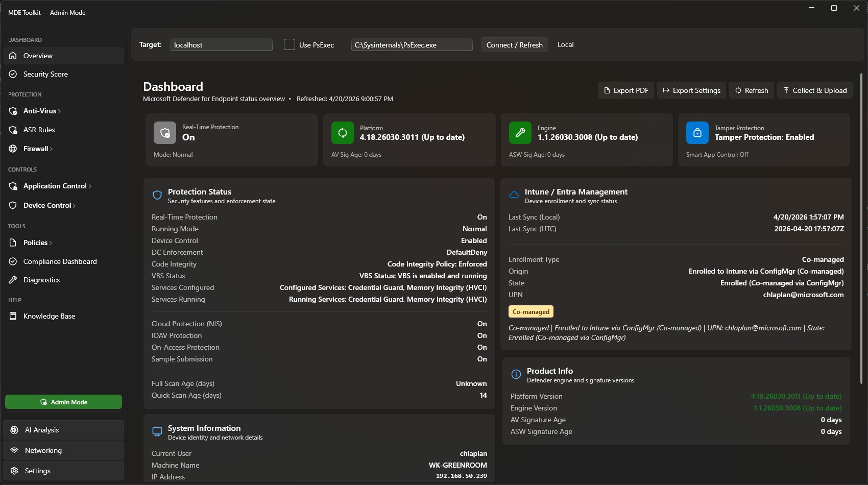Expand the Anti-Virus section chevron
This screenshot has width=868, height=485.
pyautogui.click(x=58, y=111)
